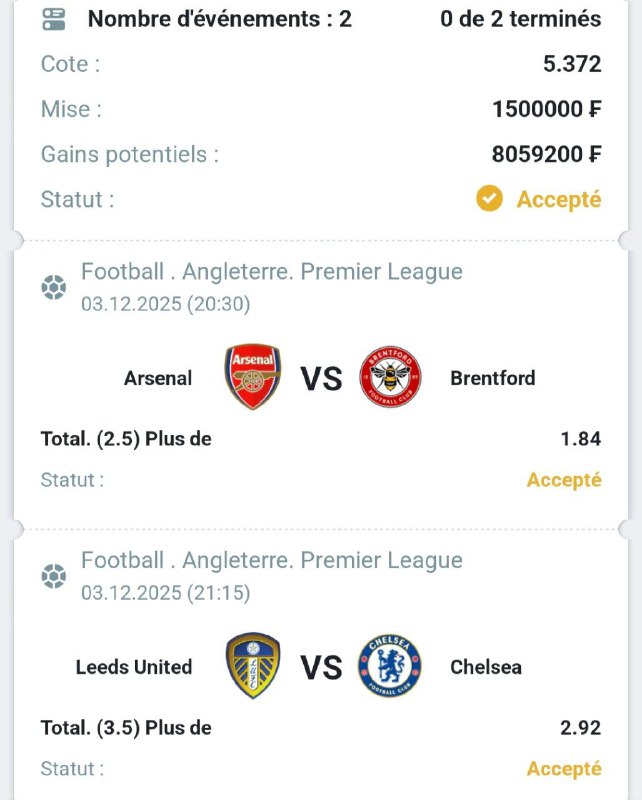Click the 2.92 odds value

[581, 728]
